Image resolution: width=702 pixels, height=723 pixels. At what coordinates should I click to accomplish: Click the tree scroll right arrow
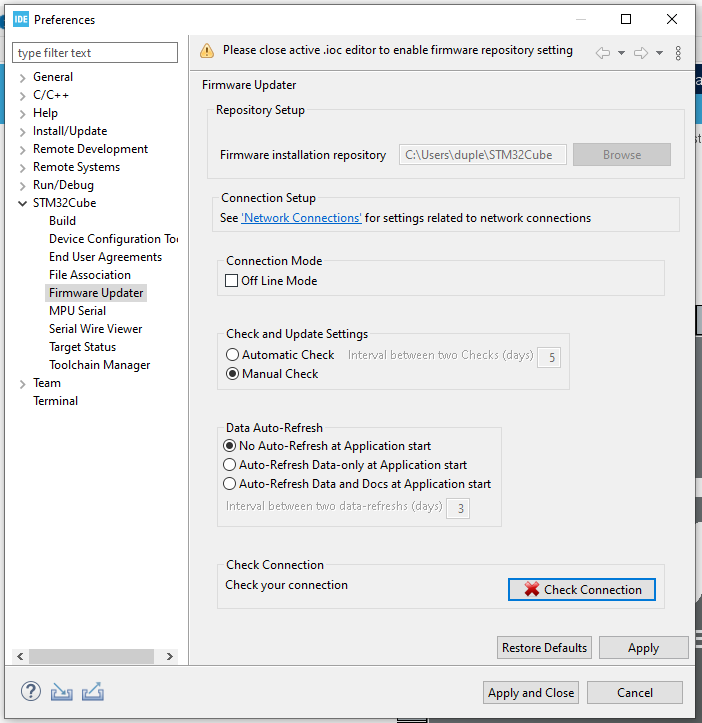pyautogui.click(x=170, y=656)
